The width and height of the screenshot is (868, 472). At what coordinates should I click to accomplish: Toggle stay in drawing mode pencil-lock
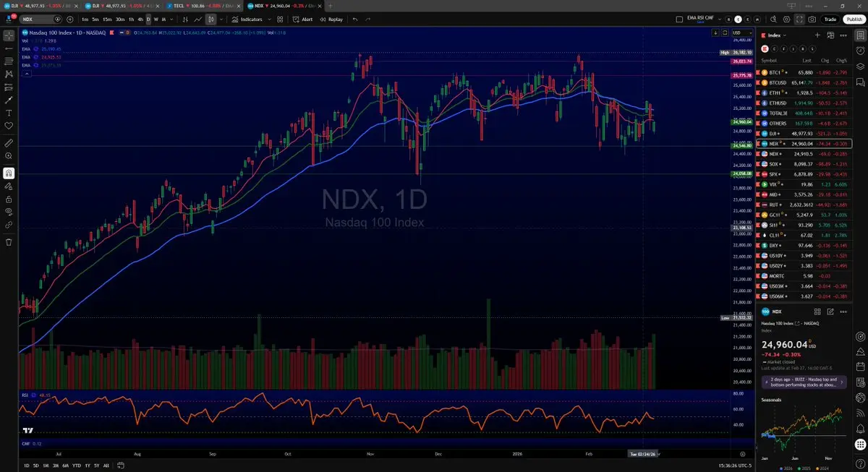[x=9, y=186]
